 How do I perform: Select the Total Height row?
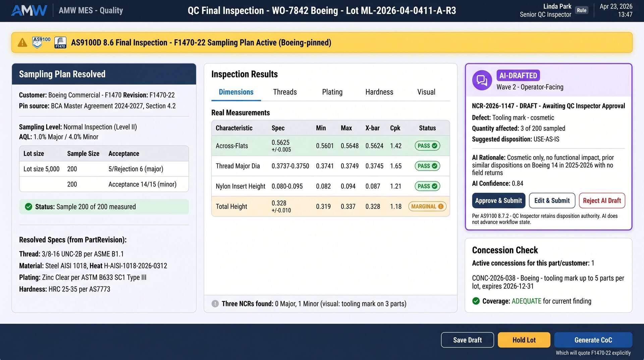coord(330,207)
